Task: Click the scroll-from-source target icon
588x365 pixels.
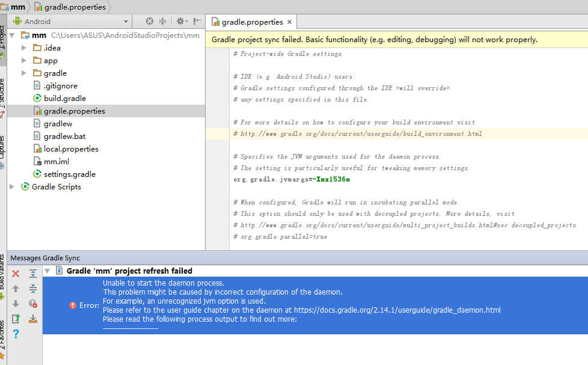Action: click(x=149, y=22)
